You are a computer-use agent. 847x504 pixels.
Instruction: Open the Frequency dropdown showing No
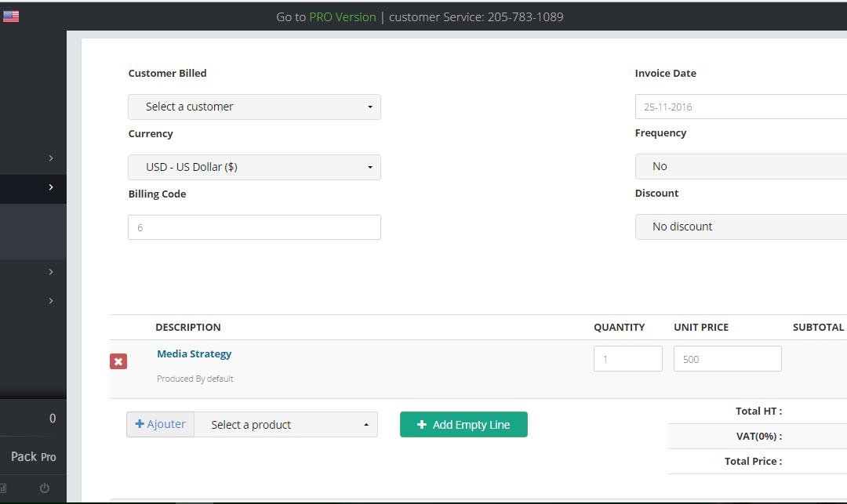pyautogui.click(x=740, y=166)
